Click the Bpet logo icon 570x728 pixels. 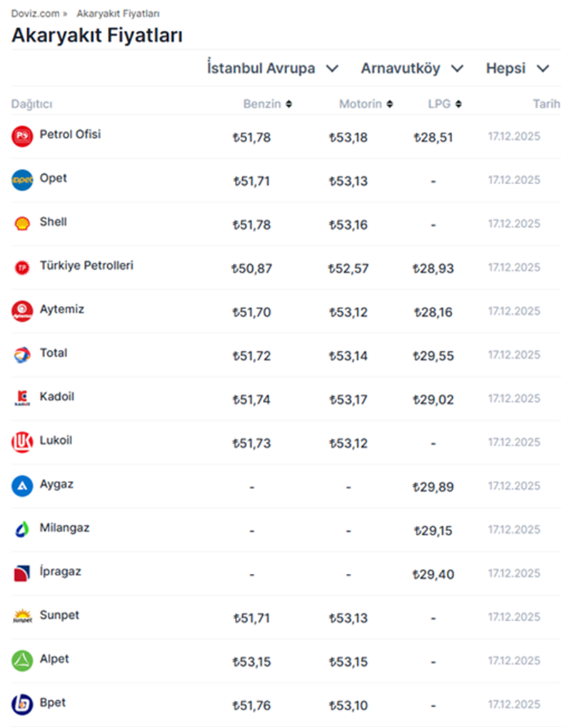pyautogui.click(x=22, y=704)
